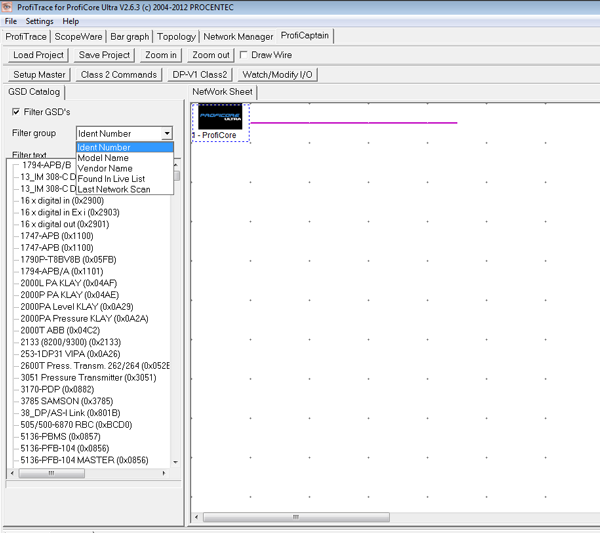Choose Model Name in dropdown list
This screenshot has width=600, height=533.
[x=125, y=158]
